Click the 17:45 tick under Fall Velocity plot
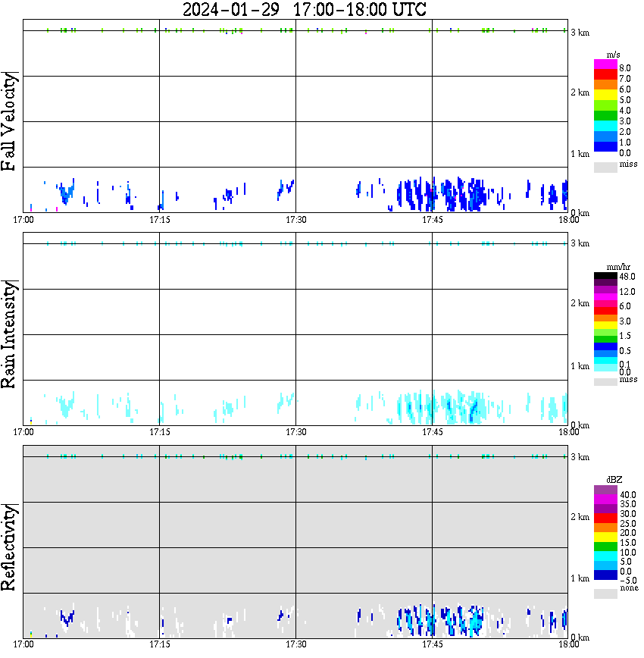This screenshot has width=644, height=658. 432,220
